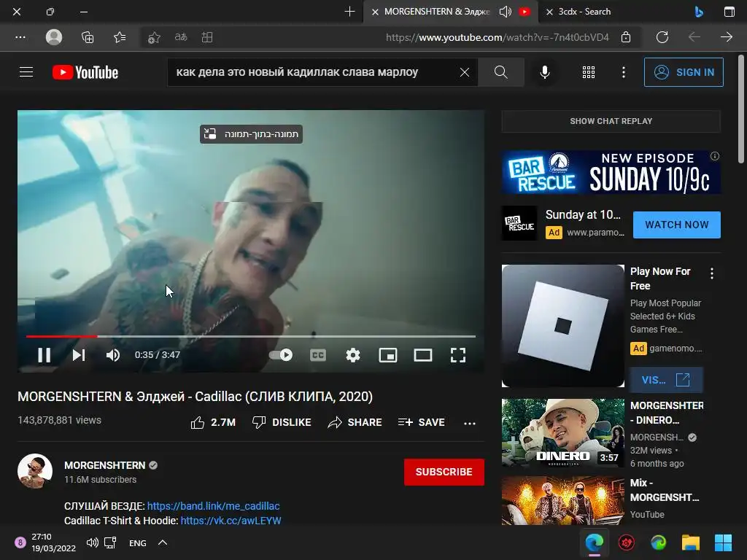Click the translate page icon
Image resolution: width=747 pixels, height=560 pixels.
[x=181, y=37]
